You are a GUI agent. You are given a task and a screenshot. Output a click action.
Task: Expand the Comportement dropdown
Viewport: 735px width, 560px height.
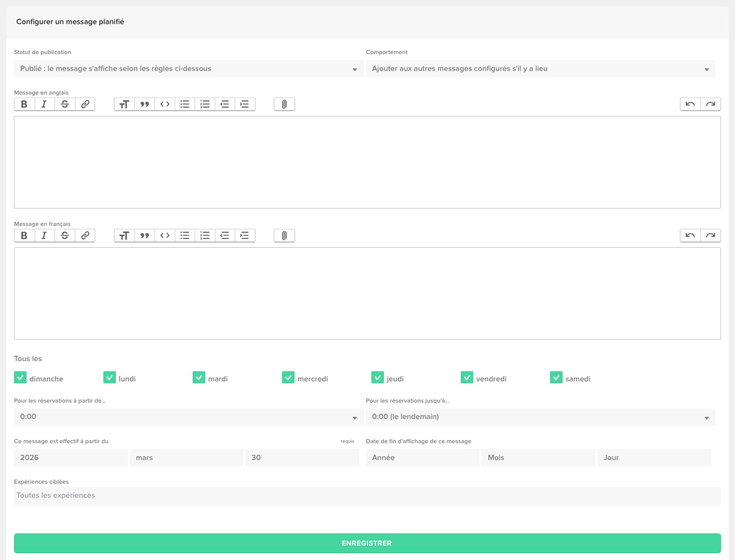(x=540, y=69)
